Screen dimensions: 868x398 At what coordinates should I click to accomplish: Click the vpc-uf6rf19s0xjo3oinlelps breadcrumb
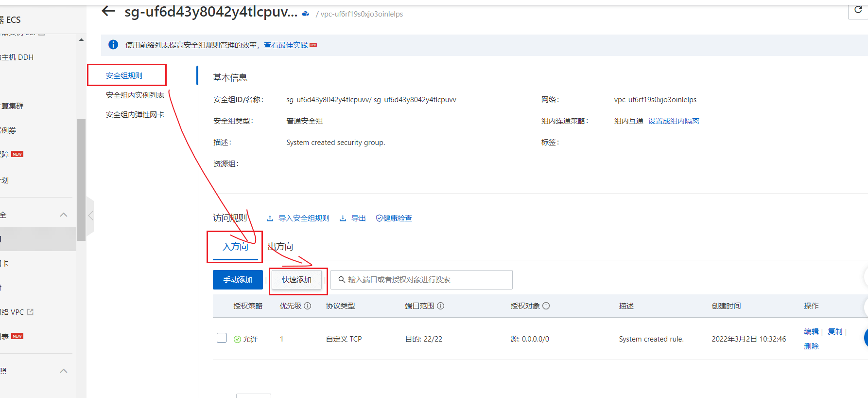[362, 14]
